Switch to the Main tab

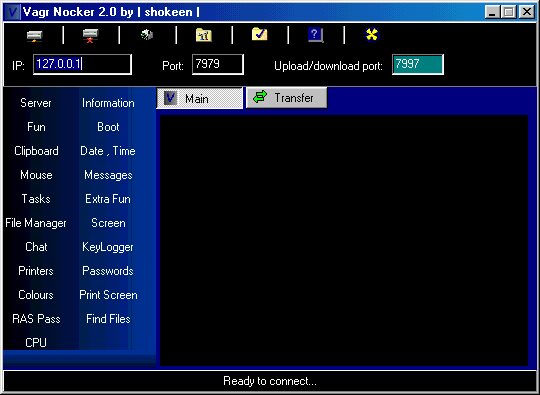199,98
